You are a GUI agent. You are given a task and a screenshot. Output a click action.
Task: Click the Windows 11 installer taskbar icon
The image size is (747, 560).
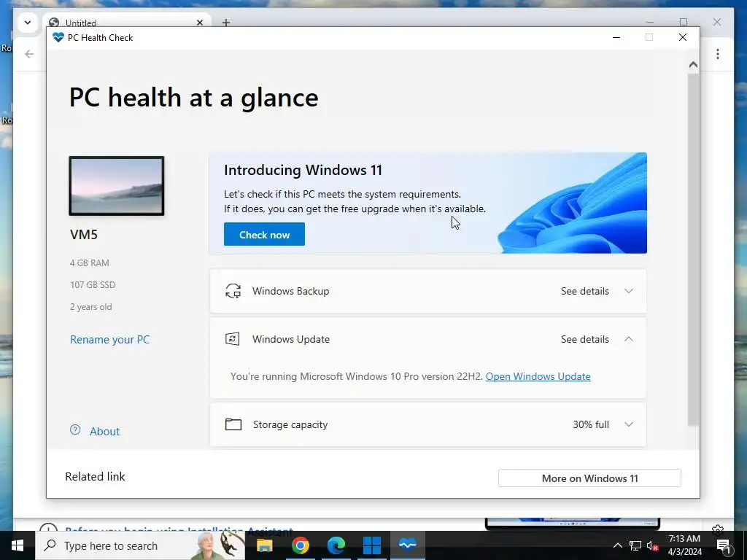pyautogui.click(x=371, y=545)
